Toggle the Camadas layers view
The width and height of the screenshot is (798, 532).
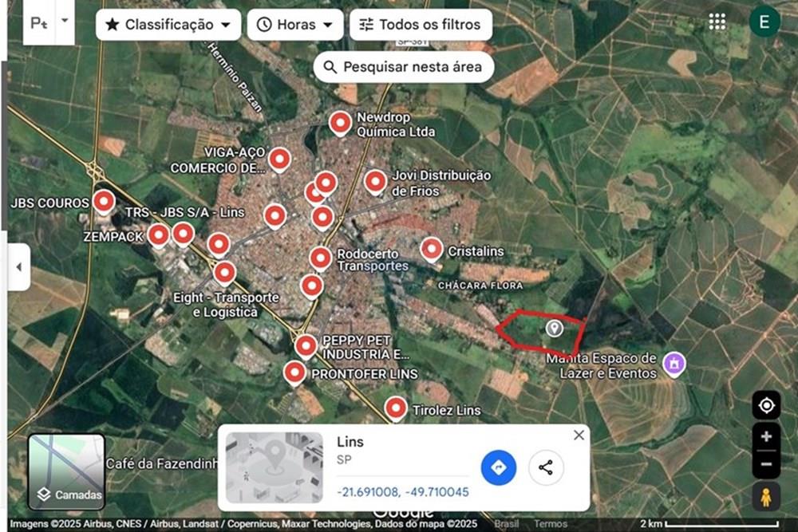click(66, 472)
